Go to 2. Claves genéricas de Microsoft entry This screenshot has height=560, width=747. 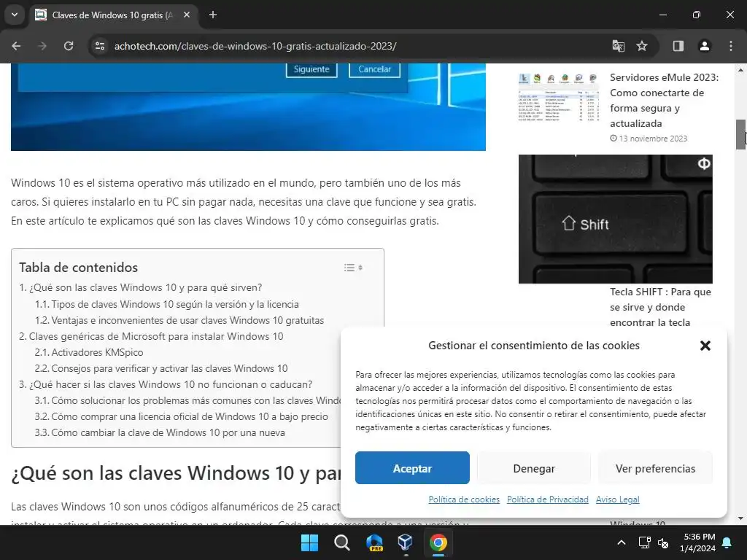[x=151, y=336]
